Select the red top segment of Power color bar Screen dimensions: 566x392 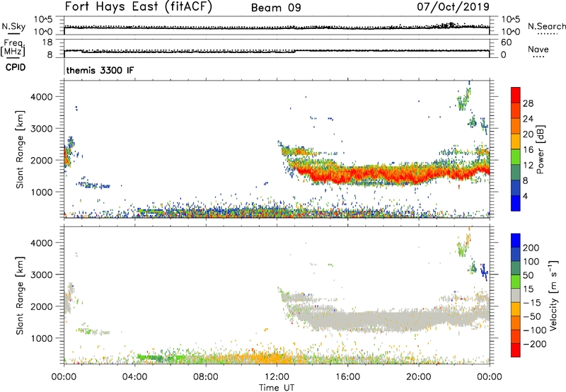(x=516, y=95)
